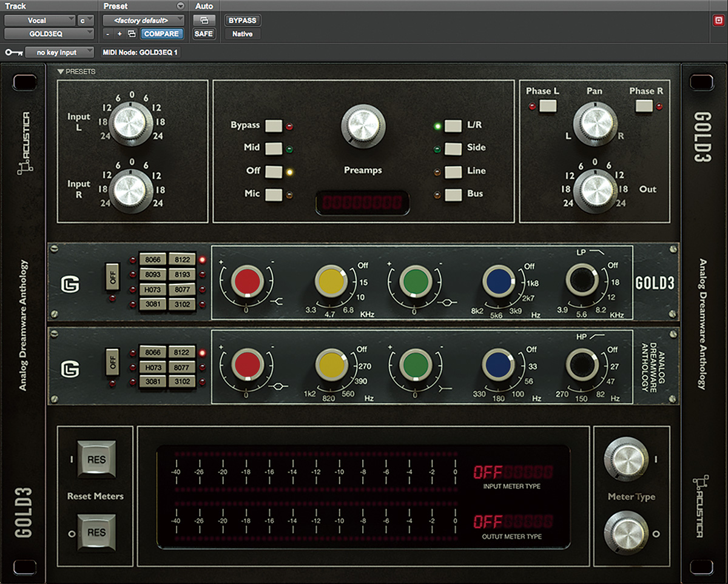Viewport: 728px width, 584px height.
Task: Select the H073 model in upper EQ
Action: (x=152, y=289)
